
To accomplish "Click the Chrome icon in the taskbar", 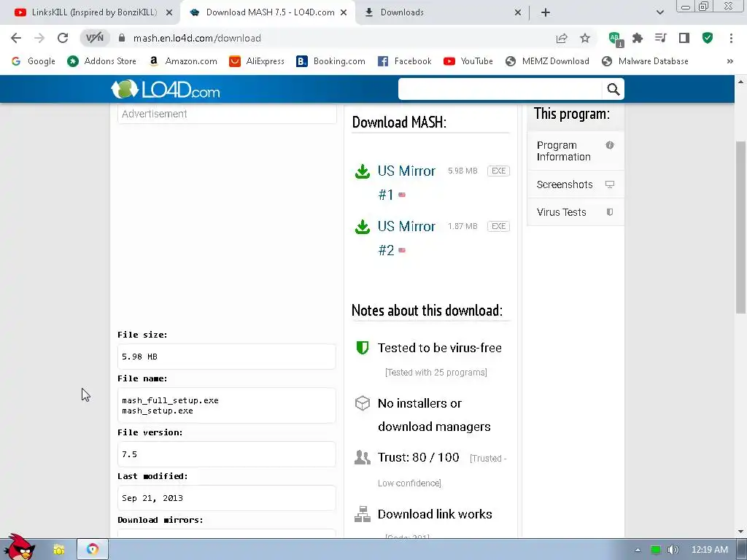I will pyautogui.click(x=93, y=550).
